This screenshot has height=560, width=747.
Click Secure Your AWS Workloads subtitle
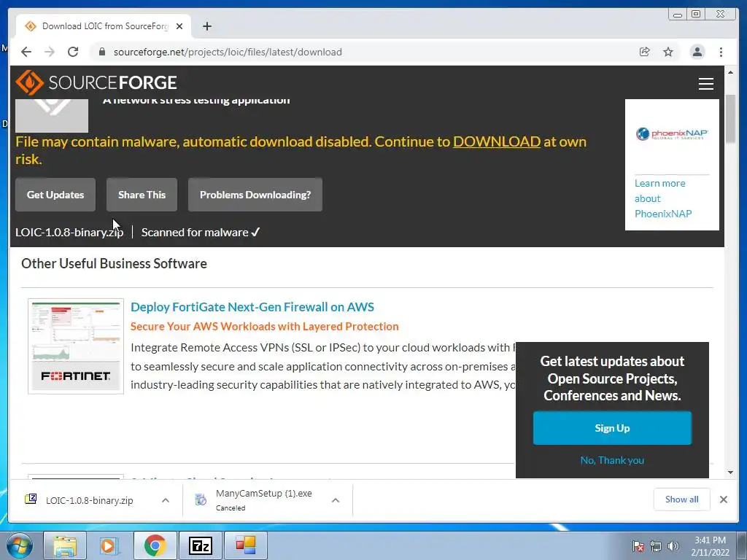click(x=264, y=327)
